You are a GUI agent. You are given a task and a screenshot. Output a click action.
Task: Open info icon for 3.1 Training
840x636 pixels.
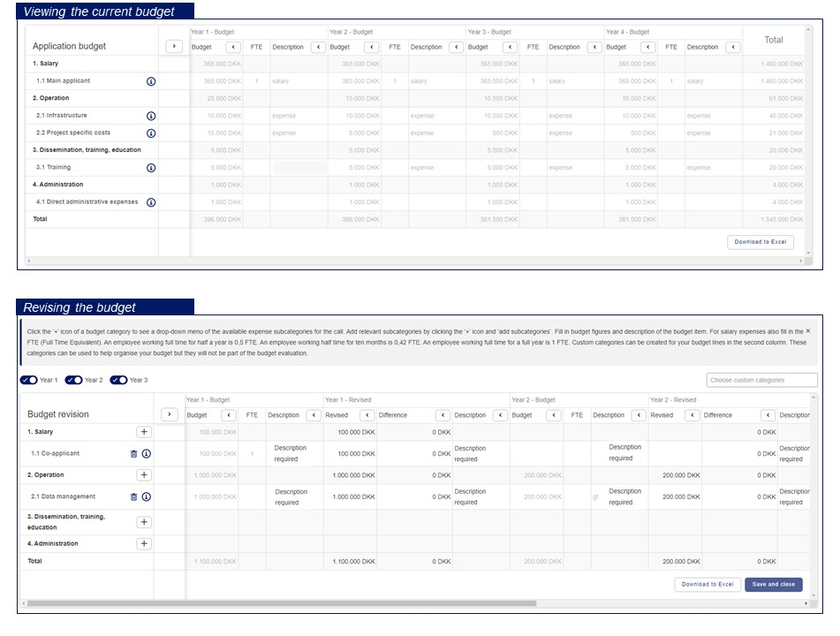pyautogui.click(x=151, y=168)
